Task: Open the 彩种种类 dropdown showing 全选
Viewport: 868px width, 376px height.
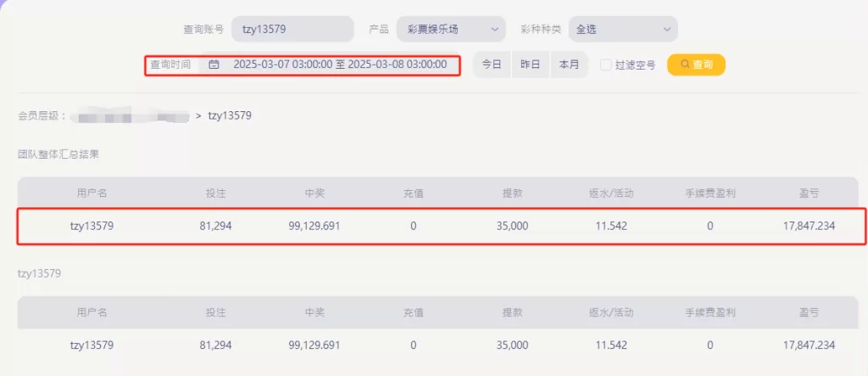Action: click(x=623, y=29)
